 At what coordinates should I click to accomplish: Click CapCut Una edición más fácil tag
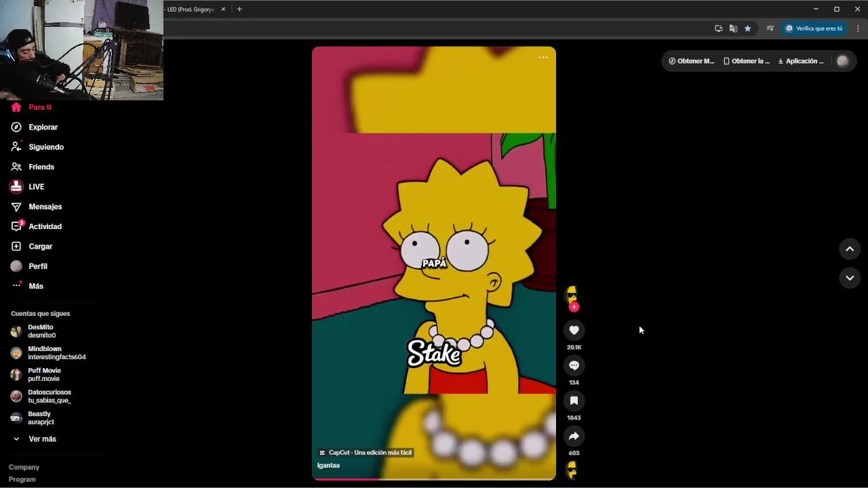(x=366, y=453)
